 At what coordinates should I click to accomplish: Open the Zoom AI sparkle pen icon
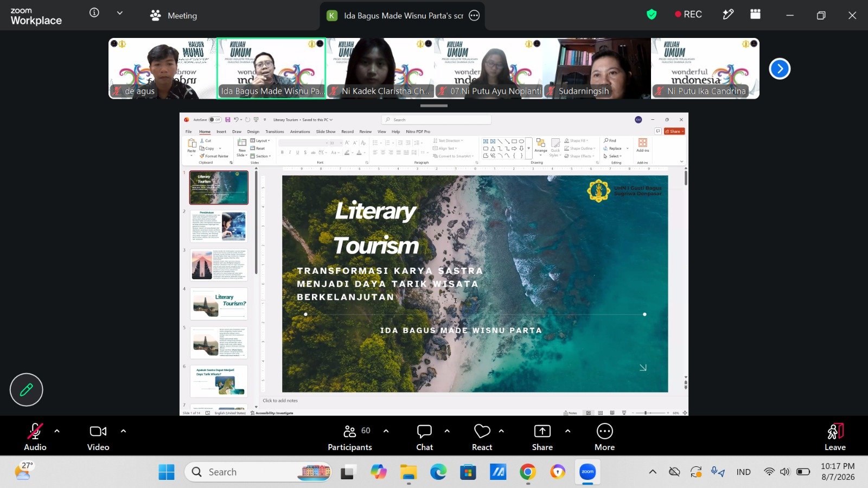click(728, 15)
